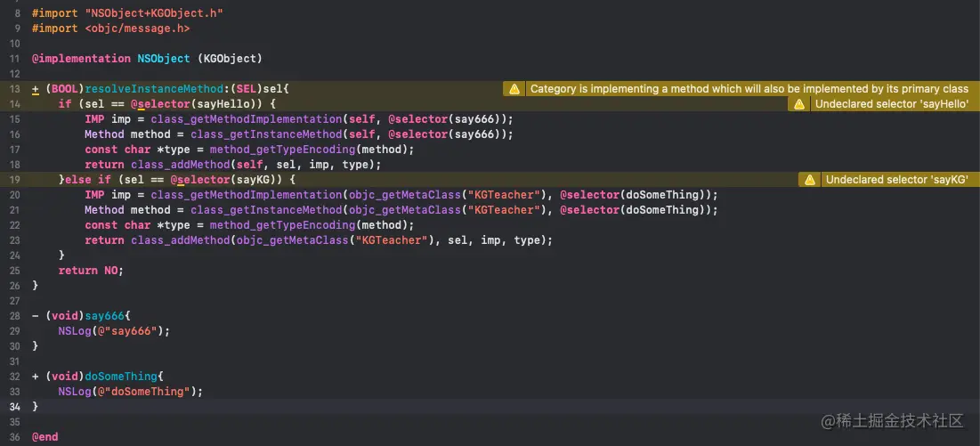Click objc_getMetaClass on line 20
980x446 pixels.
(404, 195)
